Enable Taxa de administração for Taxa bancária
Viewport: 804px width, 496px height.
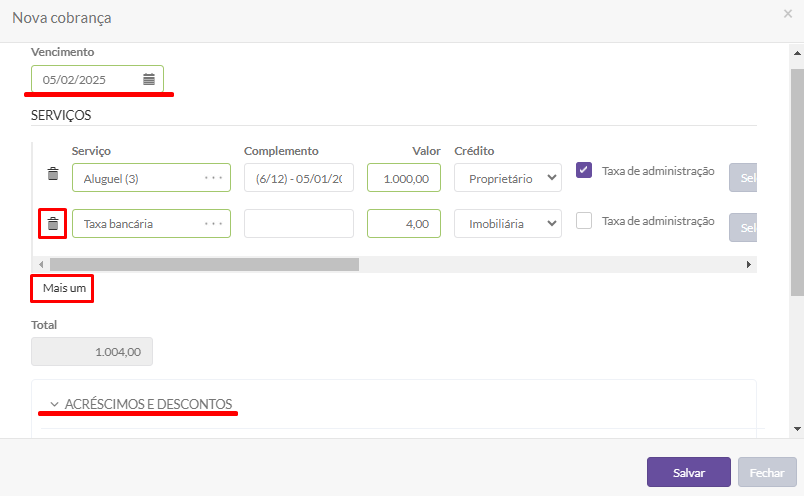point(585,221)
